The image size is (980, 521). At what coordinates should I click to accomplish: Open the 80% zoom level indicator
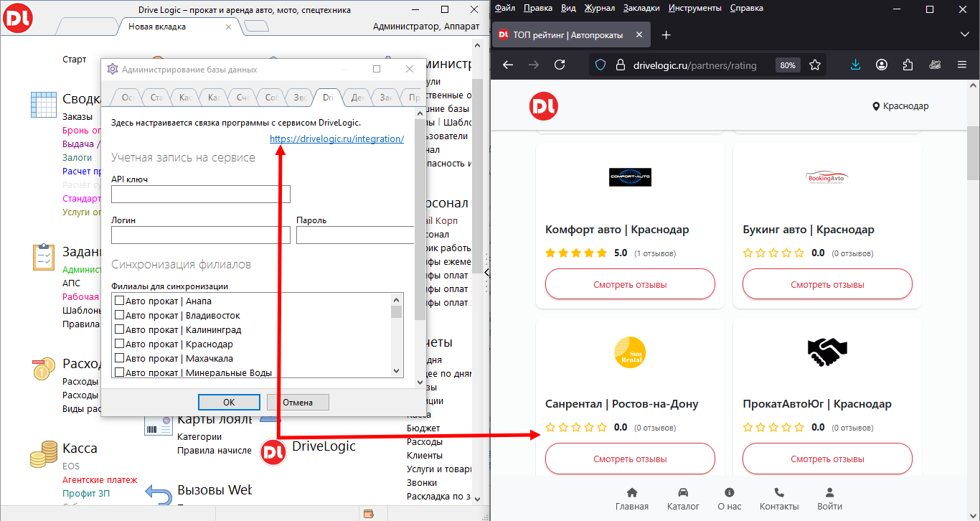pos(788,65)
